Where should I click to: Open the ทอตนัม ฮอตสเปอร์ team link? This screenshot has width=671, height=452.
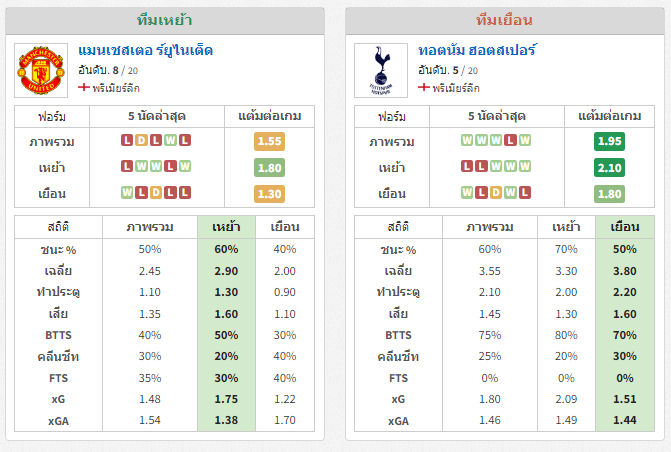point(477,51)
